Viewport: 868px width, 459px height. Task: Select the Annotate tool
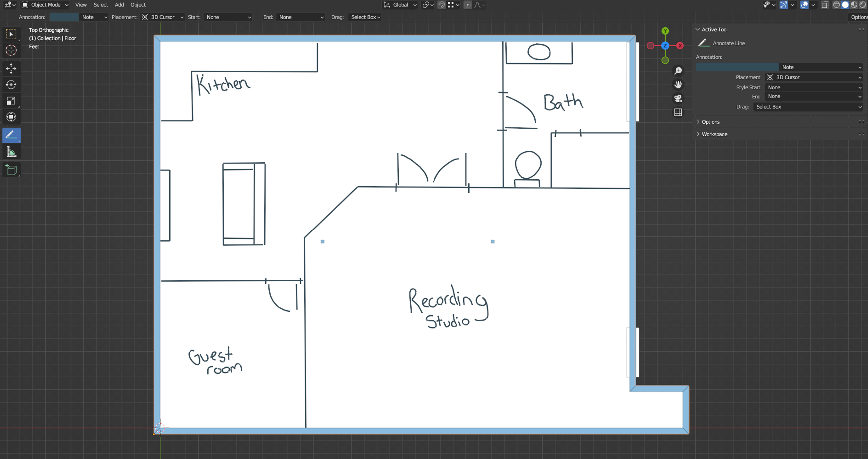pyautogui.click(x=11, y=135)
